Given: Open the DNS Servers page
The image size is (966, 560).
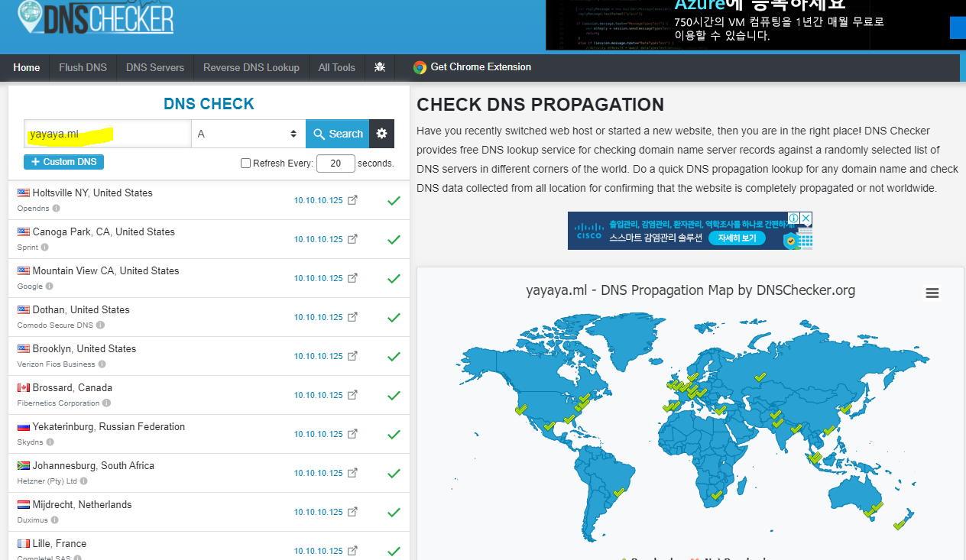Looking at the screenshot, I should (155, 67).
